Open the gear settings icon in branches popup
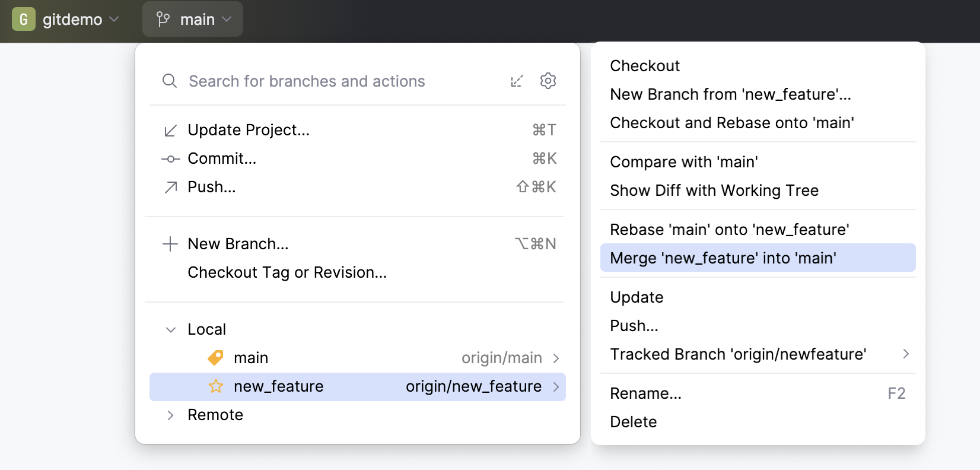Viewport: 980px width, 470px height. pyautogui.click(x=548, y=81)
